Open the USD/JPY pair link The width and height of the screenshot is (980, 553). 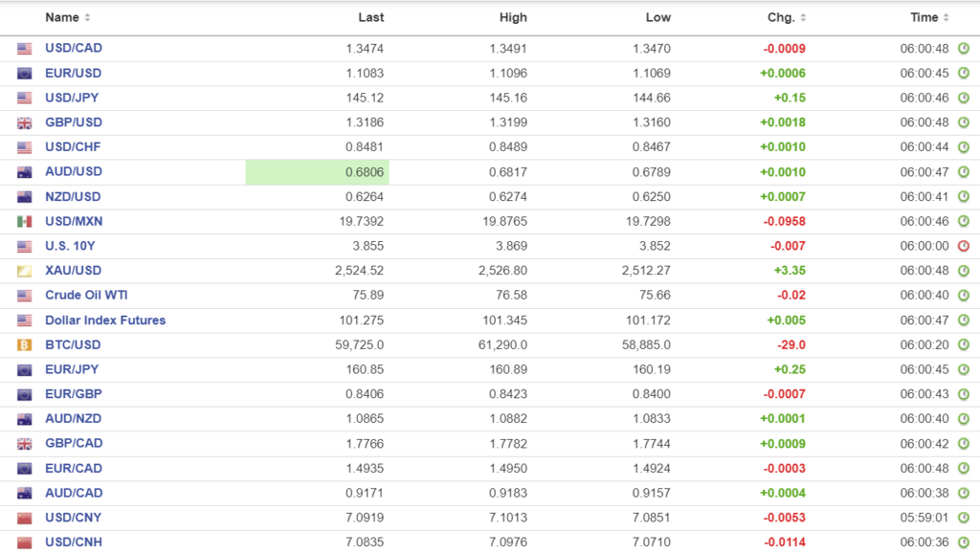coord(72,98)
